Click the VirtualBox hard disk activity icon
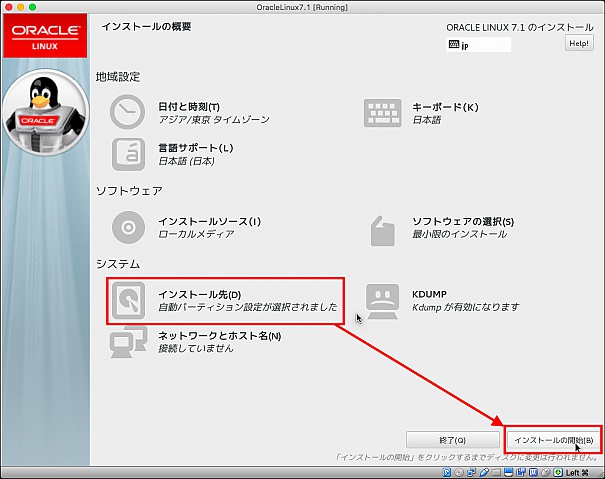The width and height of the screenshot is (605, 479). click(447, 472)
